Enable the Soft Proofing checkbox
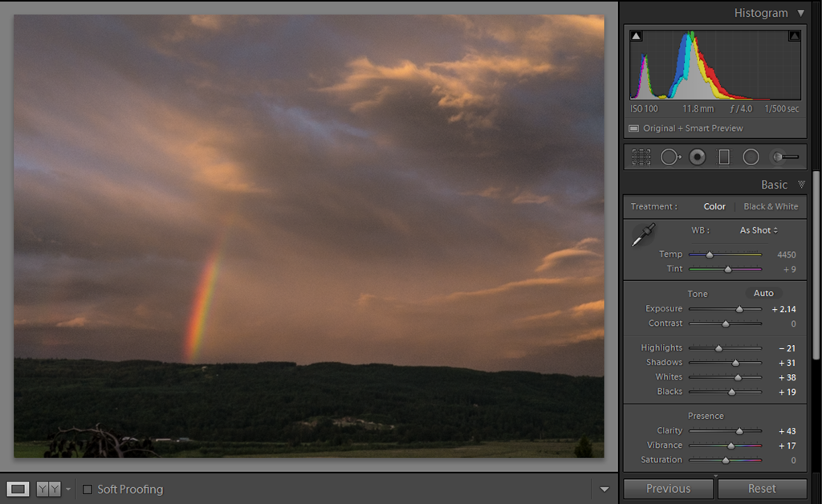 87,490
